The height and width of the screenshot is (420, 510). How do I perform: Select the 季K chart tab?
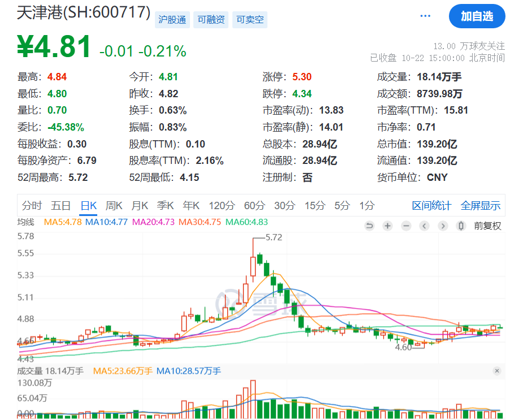(x=165, y=205)
